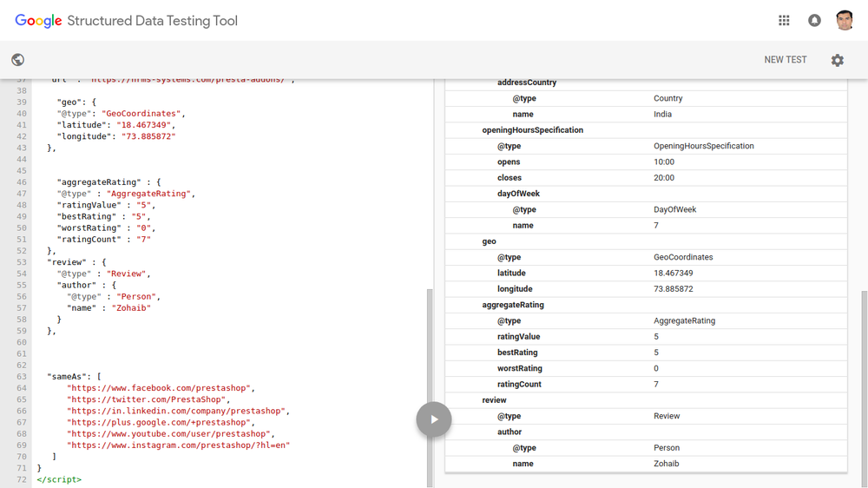Click the LinkedIn company URL line
Screen dimensions: 868x488
click(176, 411)
